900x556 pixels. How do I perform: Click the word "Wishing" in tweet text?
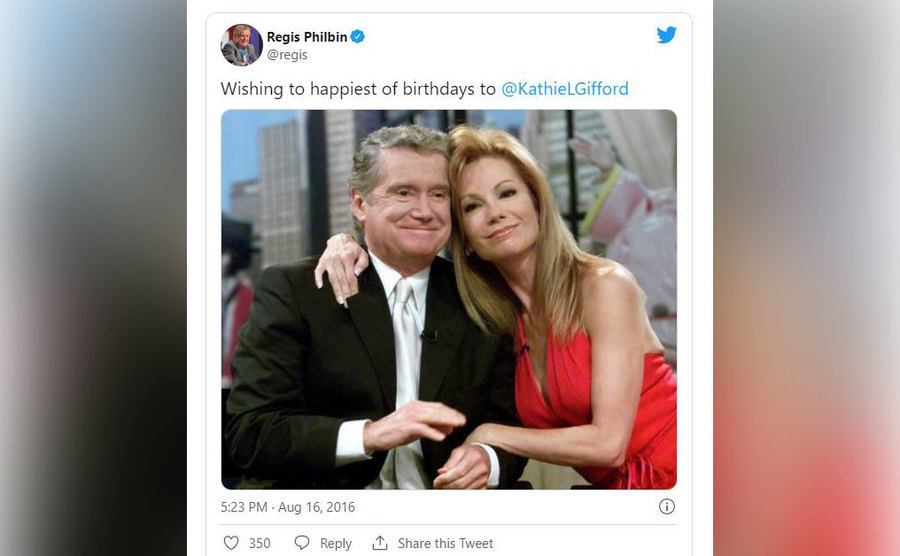click(252, 89)
